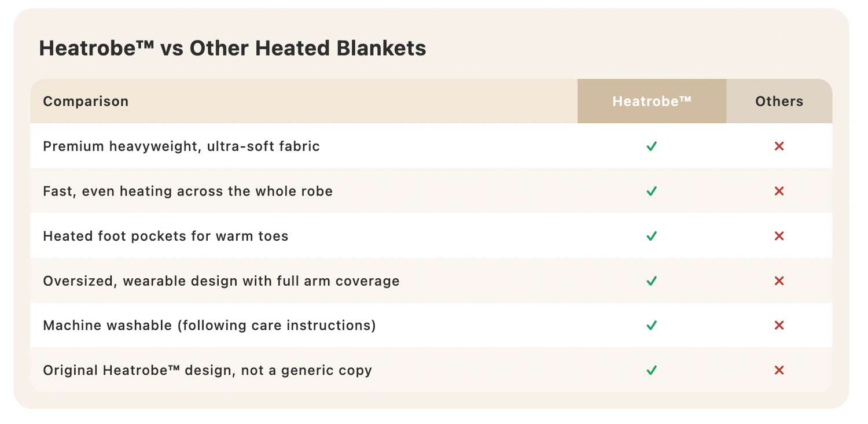Select the Others column header
Viewport: 868px width, 424px height.
pyautogui.click(x=779, y=101)
